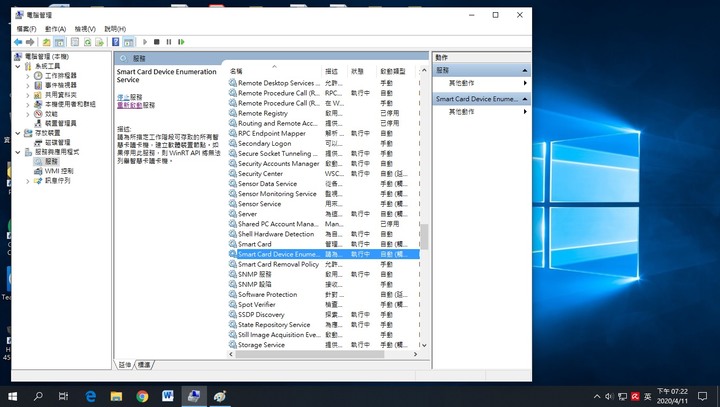Open 裝置管理員 in the tree

(x=61, y=123)
